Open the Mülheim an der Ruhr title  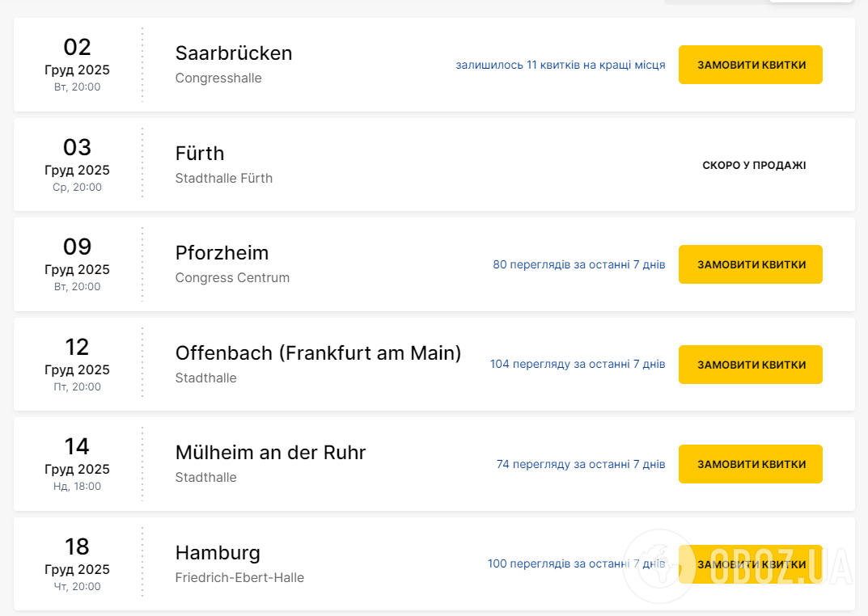tap(270, 453)
